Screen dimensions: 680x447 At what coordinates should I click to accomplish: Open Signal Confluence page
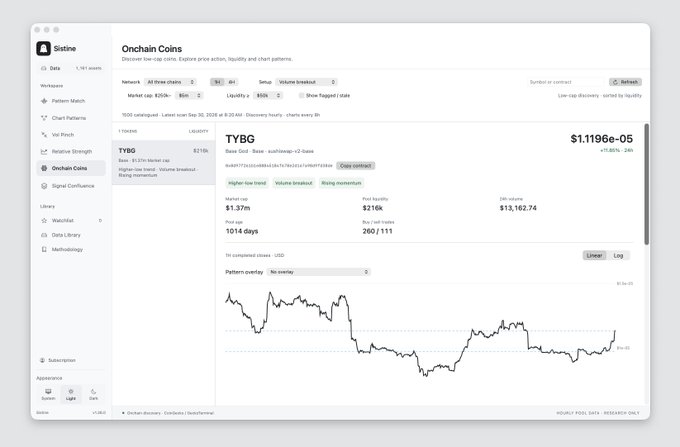(x=71, y=186)
